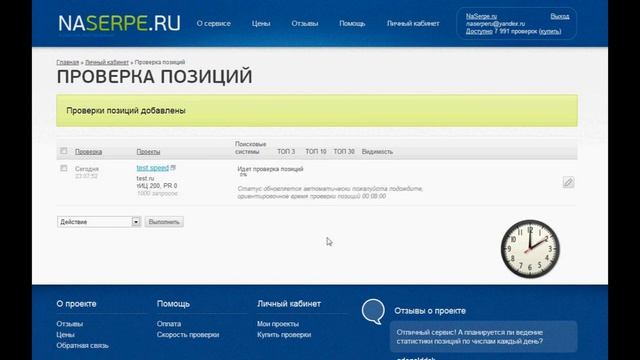Open the test speed project link
The width and height of the screenshot is (640, 360).
click(x=153, y=168)
